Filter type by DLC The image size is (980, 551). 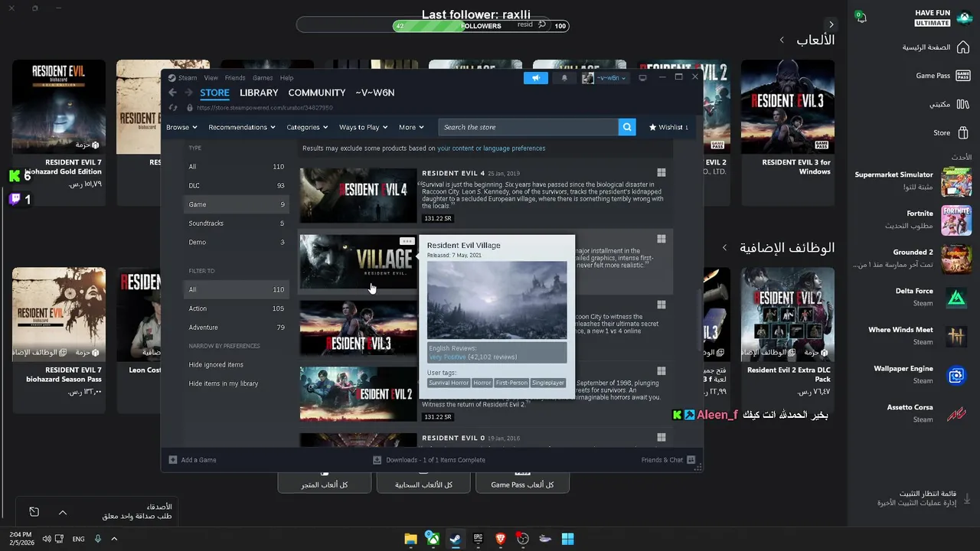[237, 185]
